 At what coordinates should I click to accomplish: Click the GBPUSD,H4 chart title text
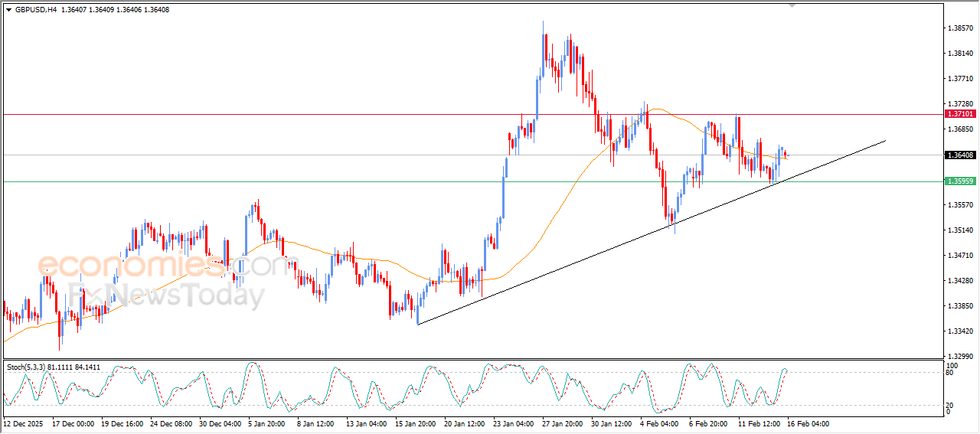point(36,9)
